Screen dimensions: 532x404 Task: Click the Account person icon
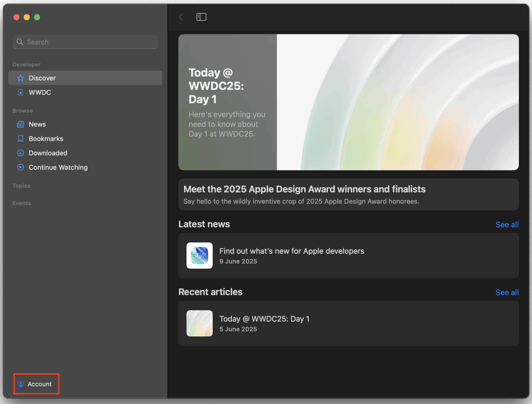coord(21,384)
